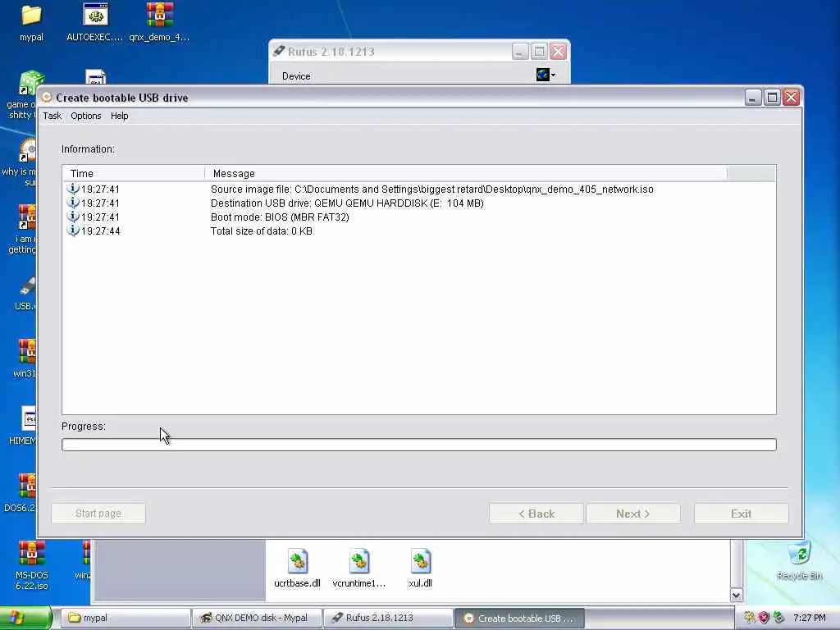Select the win31 archive desktop icon
The height and width of the screenshot is (630, 840).
click(25, 358)
